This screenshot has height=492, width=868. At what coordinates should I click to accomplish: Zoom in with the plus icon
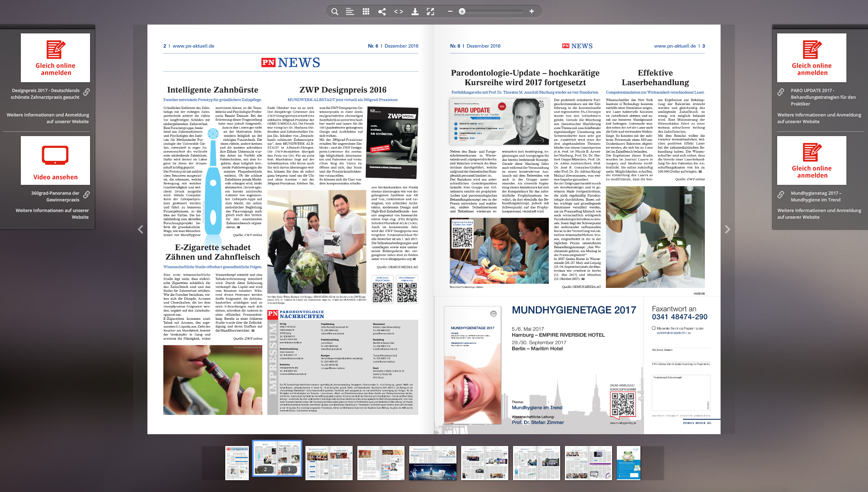[x=531, y=11]
